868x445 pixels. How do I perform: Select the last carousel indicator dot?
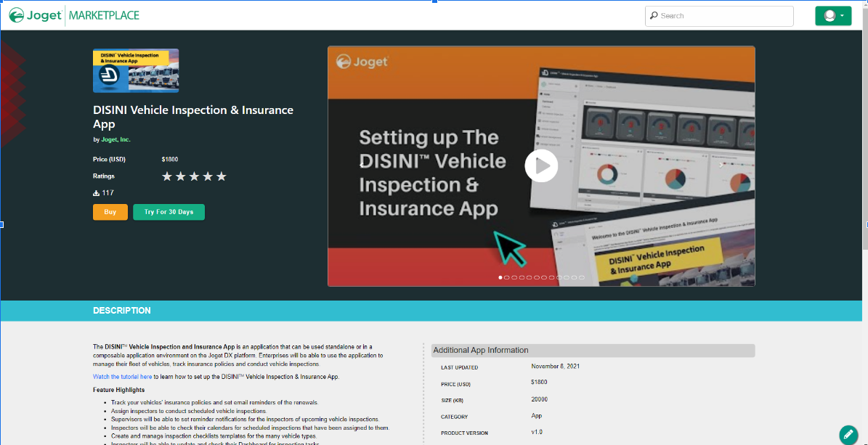(x=581, y=277)
